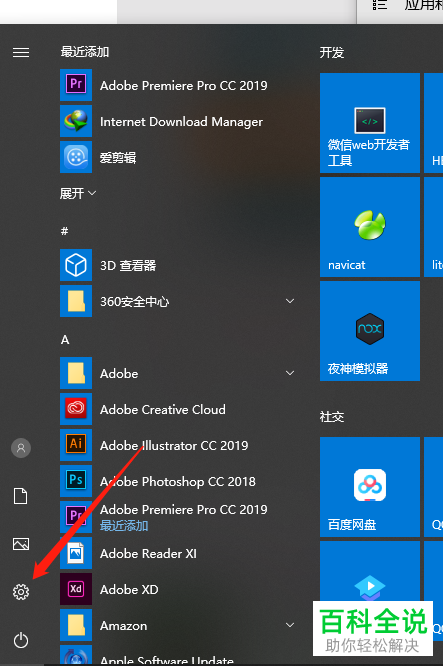Expand the 展开 recently added list

(78, 194)
